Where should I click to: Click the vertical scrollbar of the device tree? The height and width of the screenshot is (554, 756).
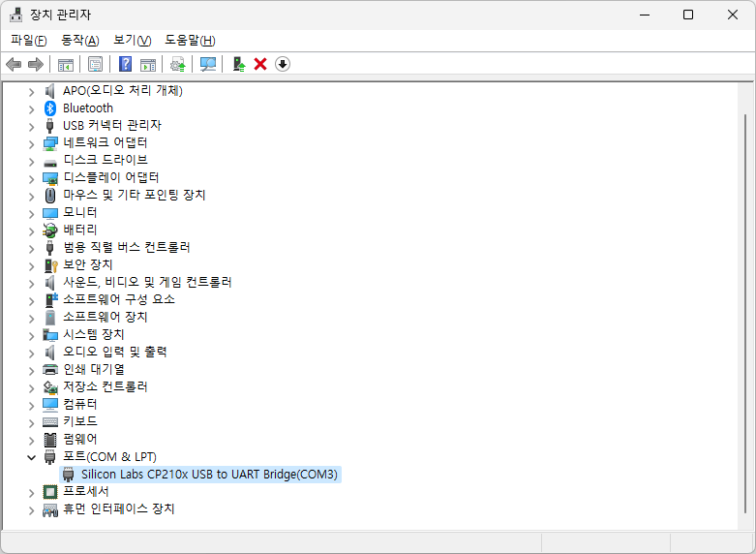click(x=745, y=314)
